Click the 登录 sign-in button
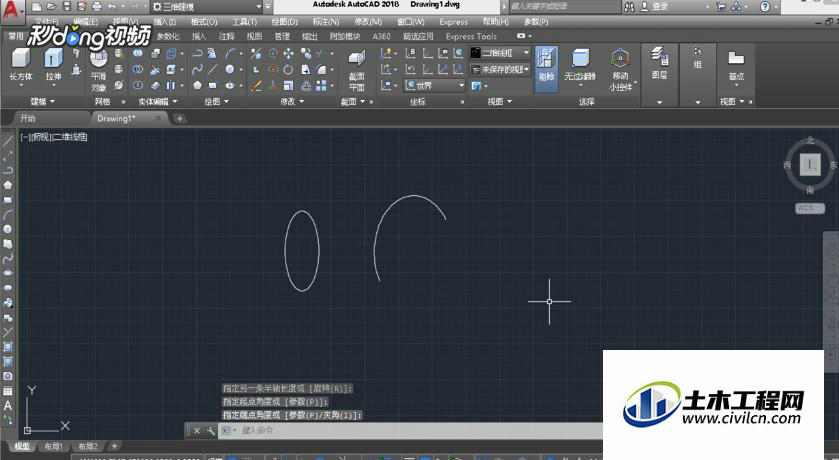The image size is (839, 460). (x=660, y=6)
